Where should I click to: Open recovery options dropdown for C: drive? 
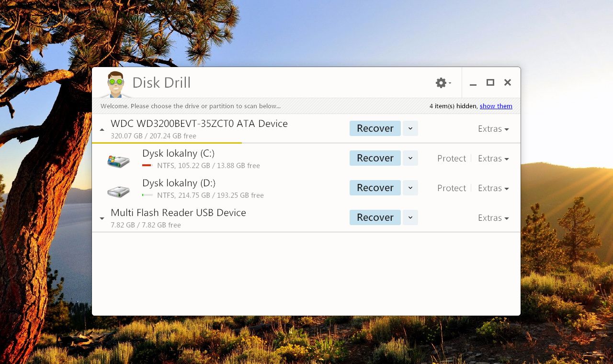click(x=410, y=158)
